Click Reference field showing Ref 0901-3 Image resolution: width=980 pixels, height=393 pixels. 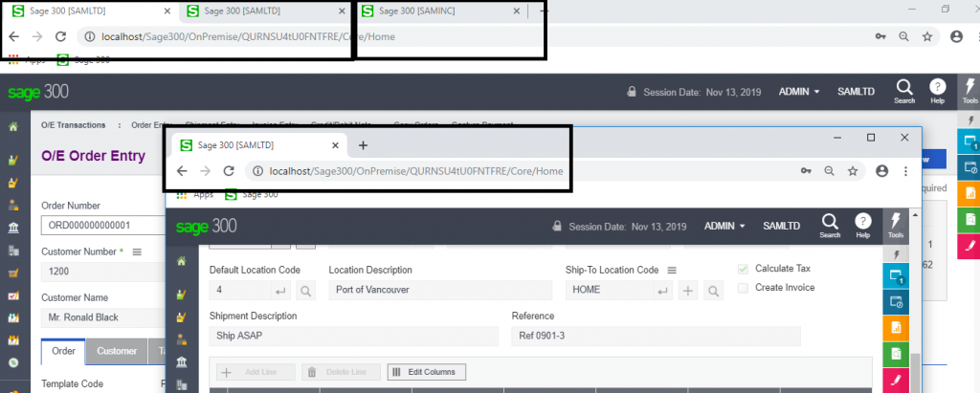[657, 337]
